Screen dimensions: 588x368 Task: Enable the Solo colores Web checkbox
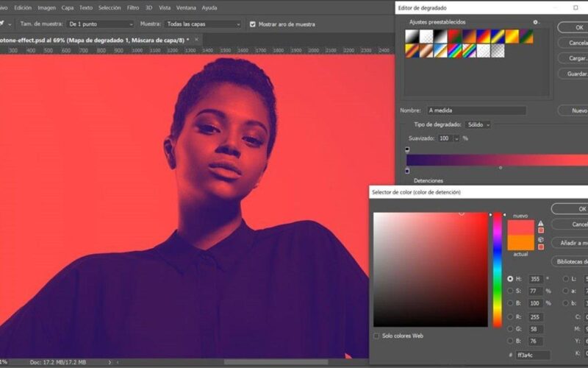coord(377,336)
